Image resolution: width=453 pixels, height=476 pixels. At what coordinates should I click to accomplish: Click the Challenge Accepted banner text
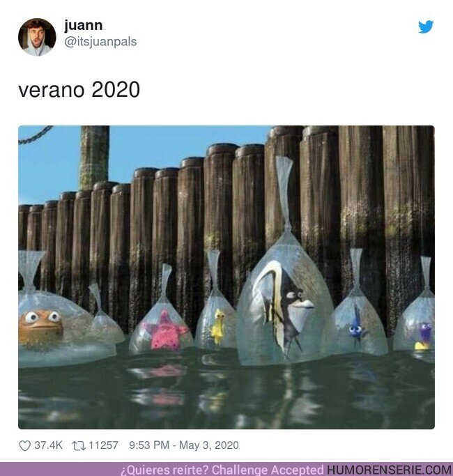(x=268, y=470)
